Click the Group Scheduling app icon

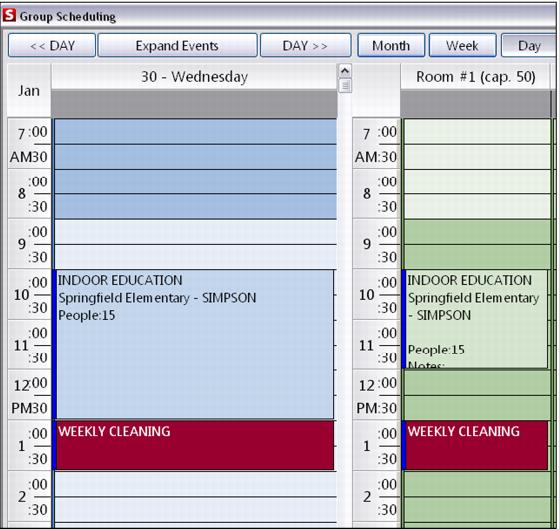point(9,15)
